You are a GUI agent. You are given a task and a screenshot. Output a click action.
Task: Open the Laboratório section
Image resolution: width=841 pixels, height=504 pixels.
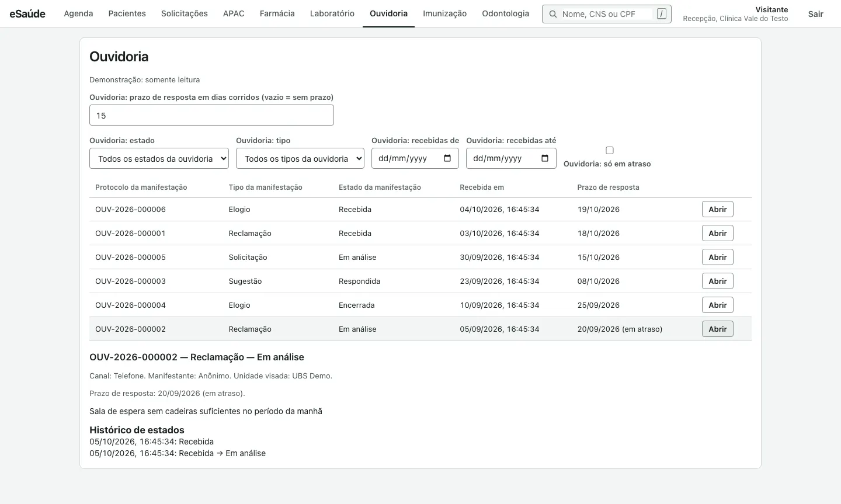(x=332, y=13)
